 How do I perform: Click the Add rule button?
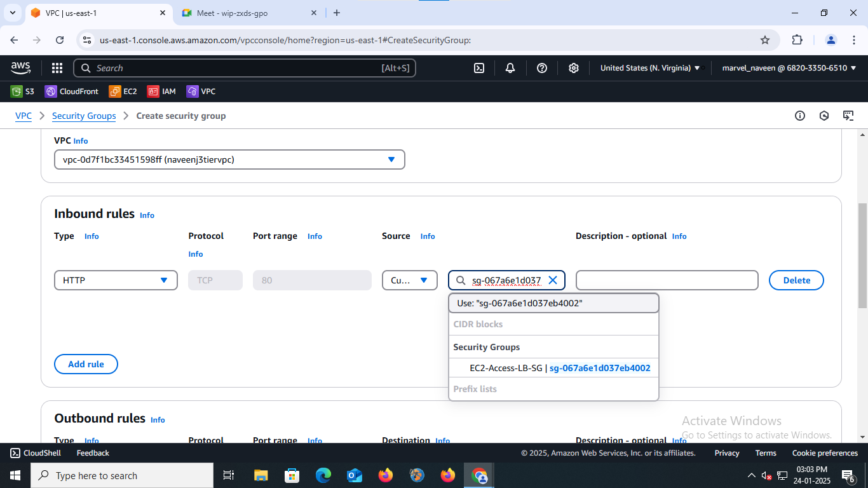coord(86,364)
